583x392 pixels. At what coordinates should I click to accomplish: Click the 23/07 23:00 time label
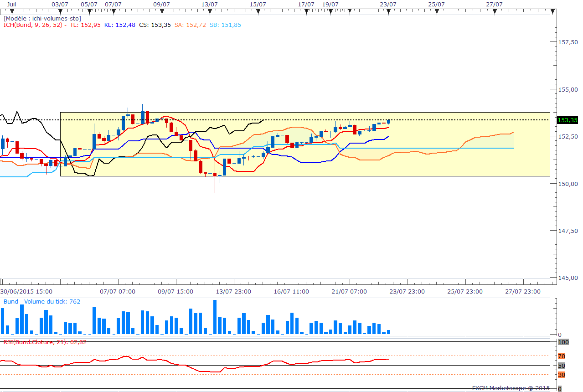(x=407, y=291)
